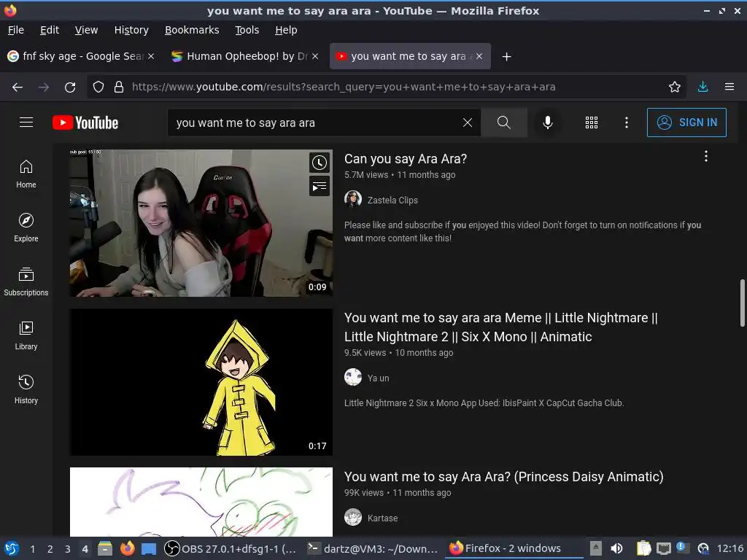Viewport: 747px width, 560px height.
Task: Open the Help menu
Action: tap(286, 30)
